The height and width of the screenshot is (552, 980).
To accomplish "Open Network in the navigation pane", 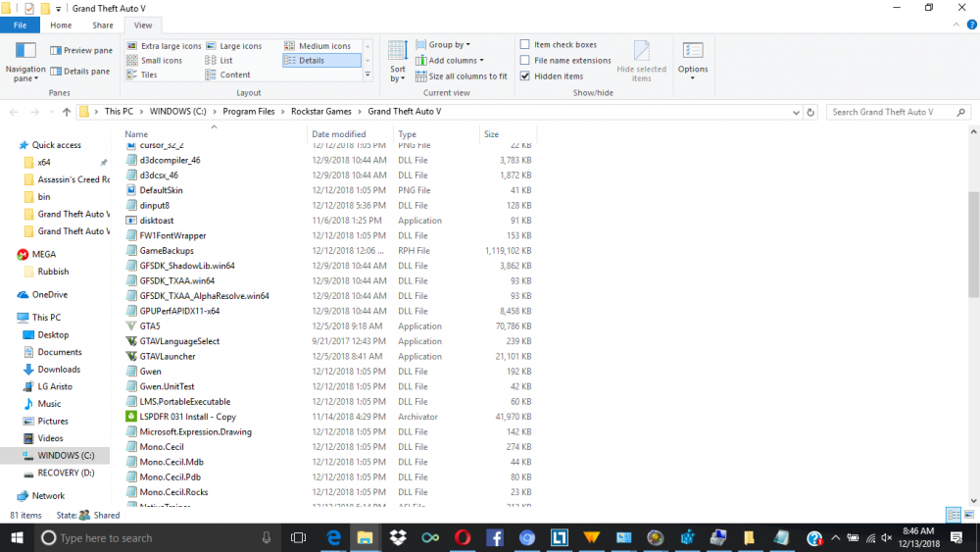I will pos(48,496).
